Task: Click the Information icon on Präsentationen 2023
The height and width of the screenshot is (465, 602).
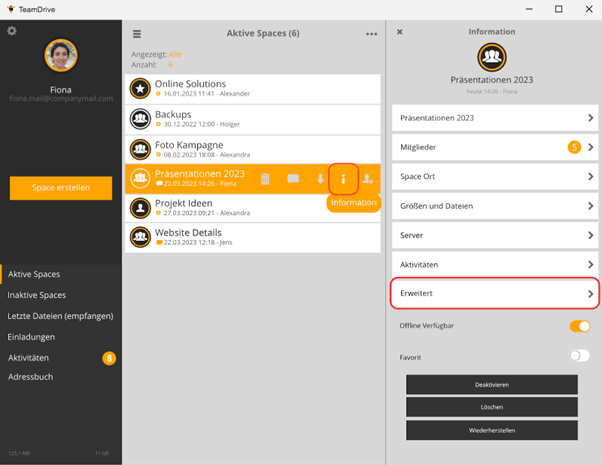Action: pyautogui.click(x=343, y=179)
